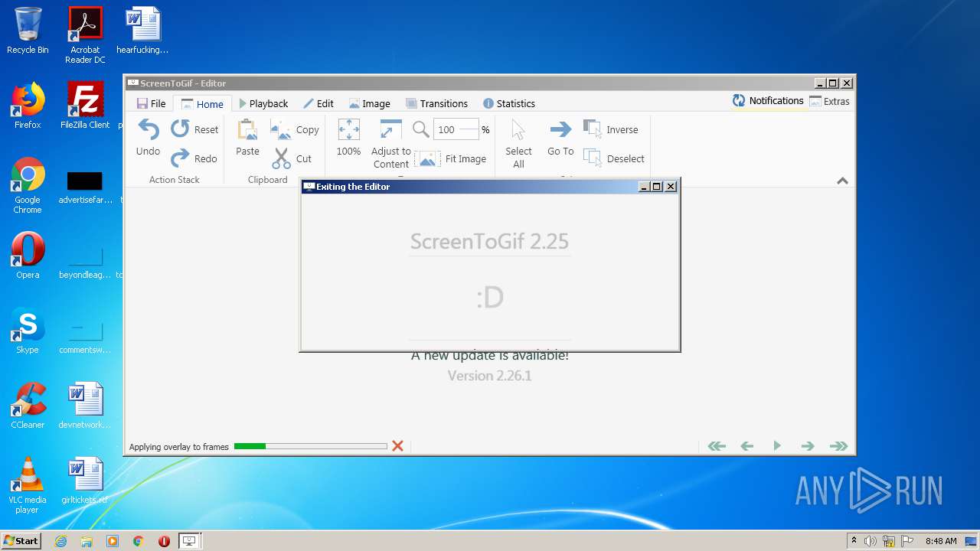The image size is (980, 551).
Task: Switch to the Edit ribbon tab
Action: 318,103
